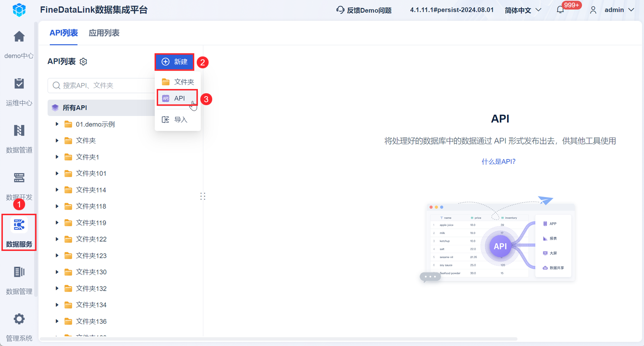Open 数据开发 sidebar icon

tap(19, 178)
